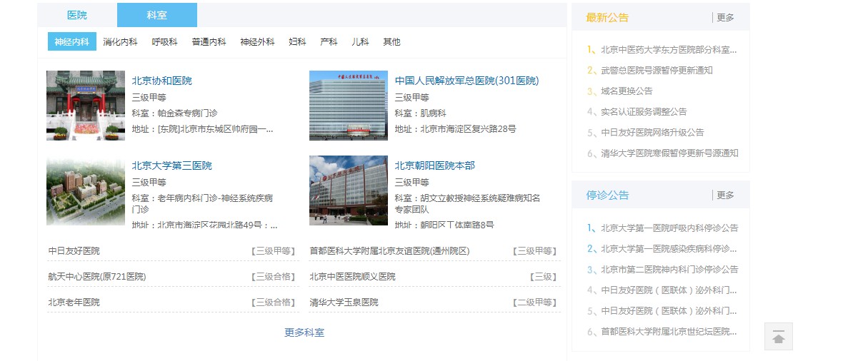The height and width of the screenshot is (361, 868).
Task: Pick the 普通内科 department filter
Action: (209, 42)
